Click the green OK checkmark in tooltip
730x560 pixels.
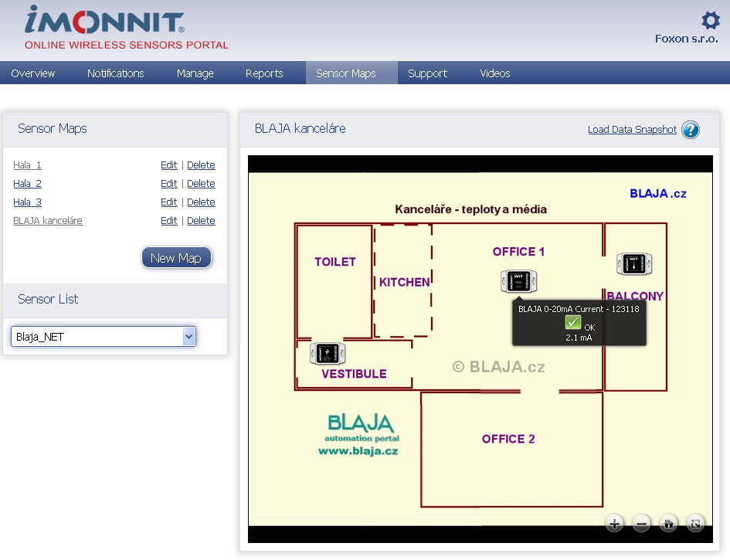573,322
